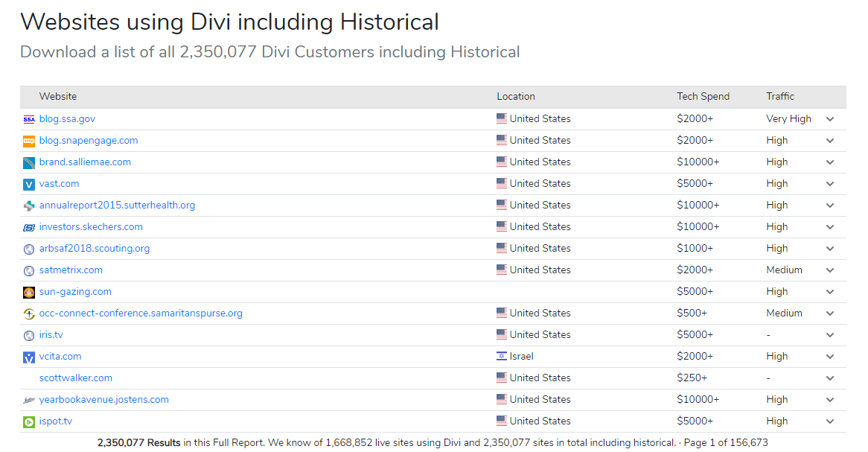Click the sun-gazing.com favicon

29,292
